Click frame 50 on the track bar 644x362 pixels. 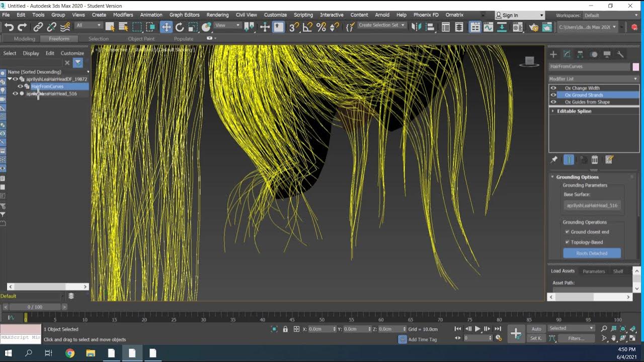point(321,318)
